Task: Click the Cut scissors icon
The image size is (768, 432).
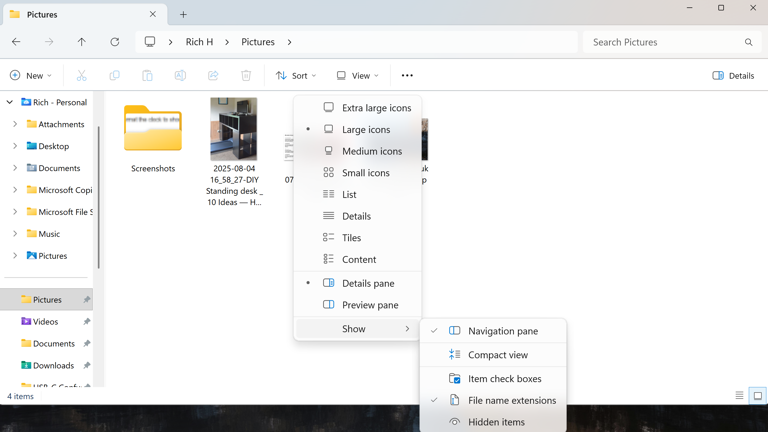Action: [x=81, y=75]
